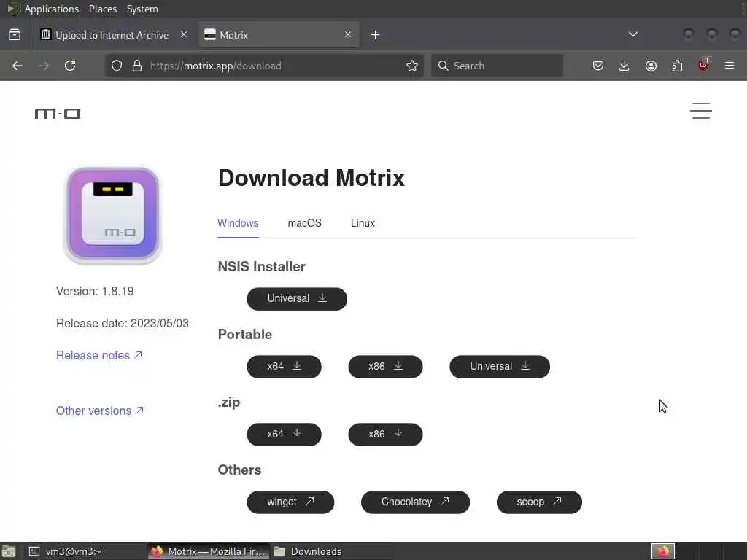
Task: Download Portable x86 build
Action: [x=385, y=366]
